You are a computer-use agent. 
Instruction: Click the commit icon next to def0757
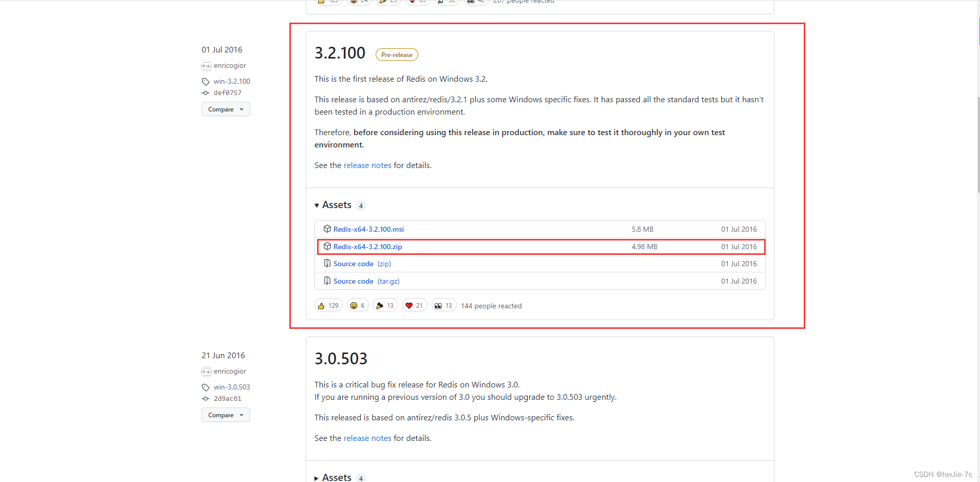(206, 93)
